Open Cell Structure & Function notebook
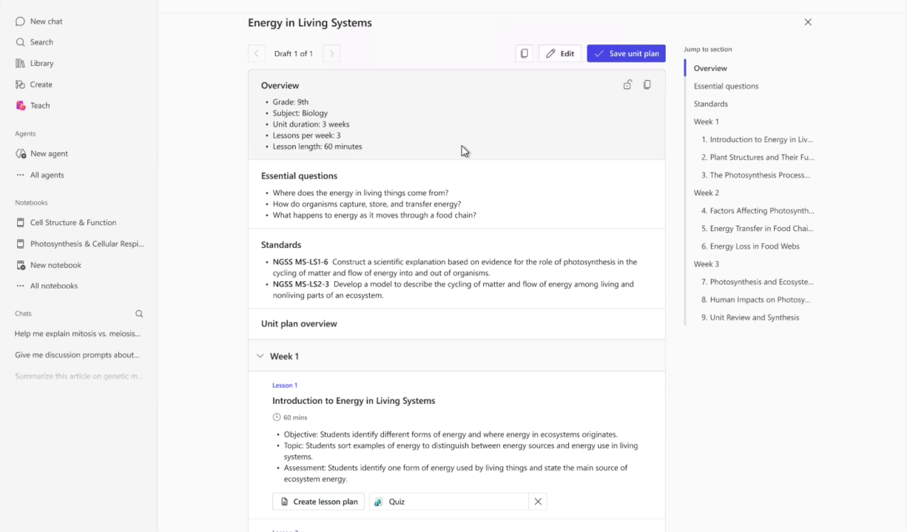907x532 pixels. pyautogui.click(x=66, y=223)
